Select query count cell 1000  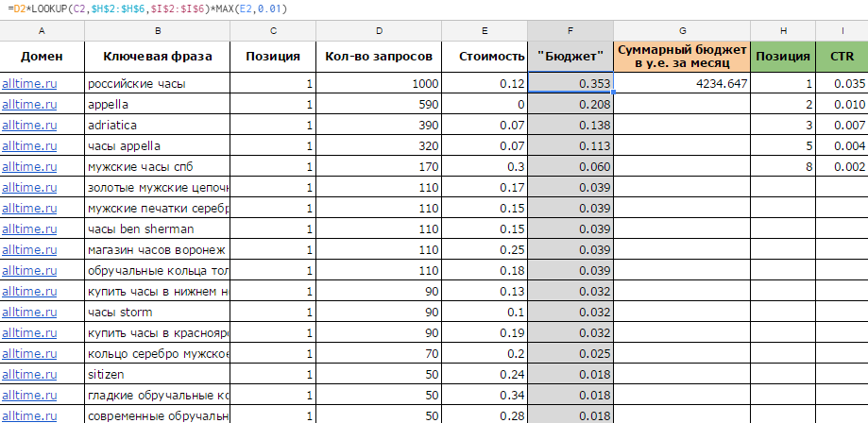[379, 84]
